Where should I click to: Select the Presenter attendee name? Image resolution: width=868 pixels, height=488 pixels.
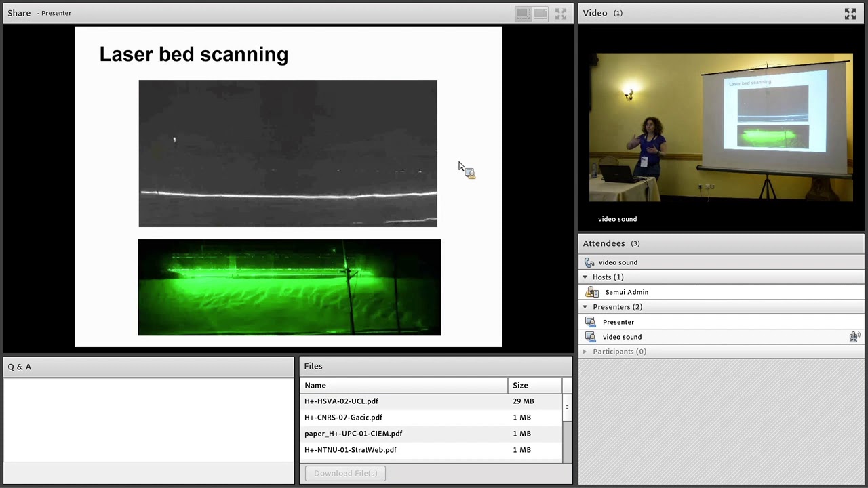pyautogui.click(x=618, y=322)
